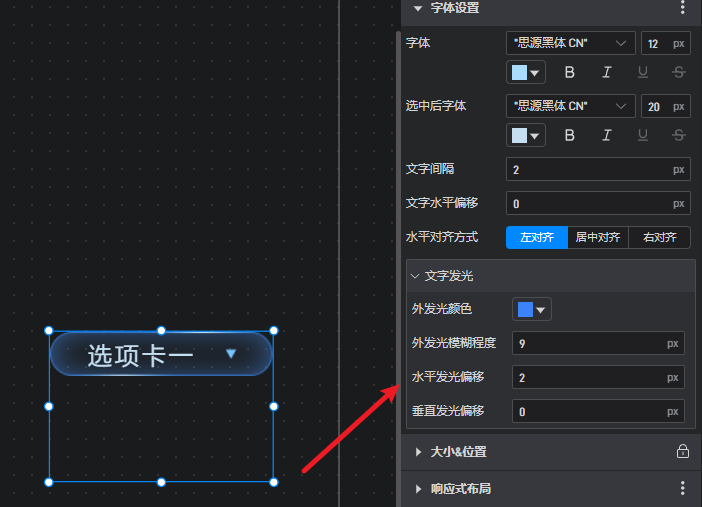Open the 选项卡一 dropdown arrow on canvas

(x=231, y=354)
